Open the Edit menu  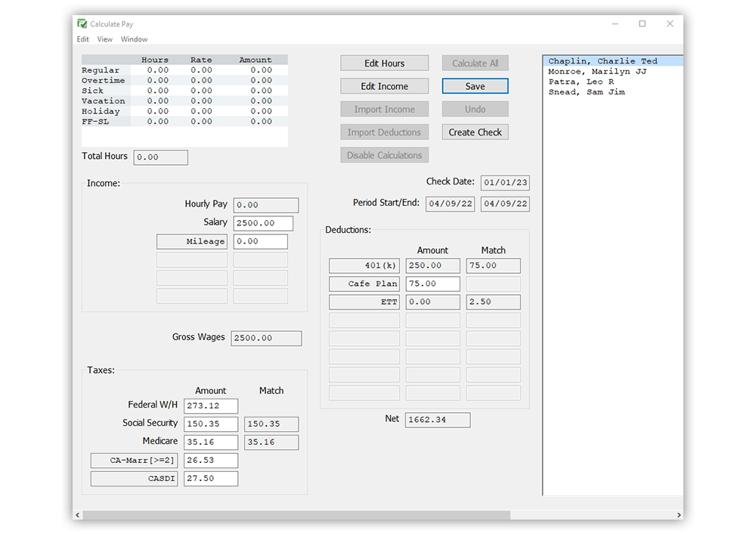[x=82, y=39]
